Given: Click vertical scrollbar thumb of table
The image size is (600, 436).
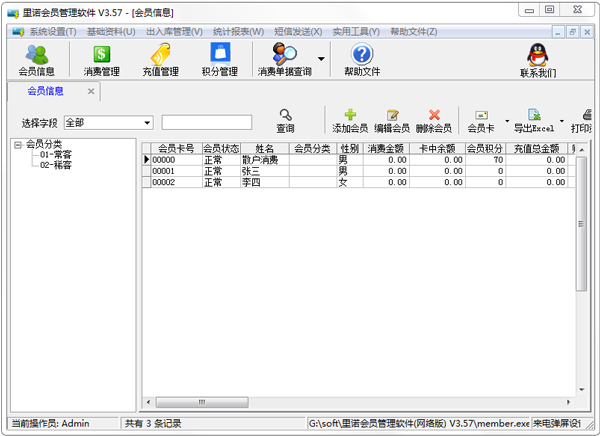Looking at the screenshot, I should coord(581,224).
